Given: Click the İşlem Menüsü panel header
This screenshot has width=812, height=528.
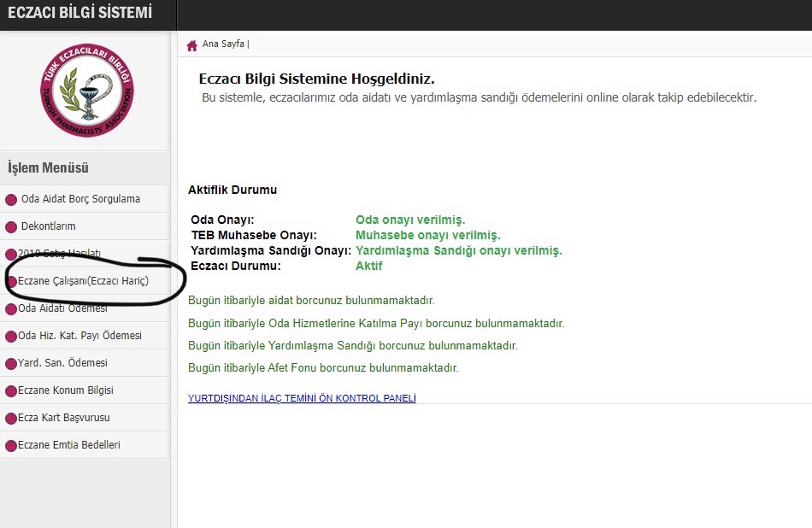Looking at the screenshot, I should click(48, 168).
